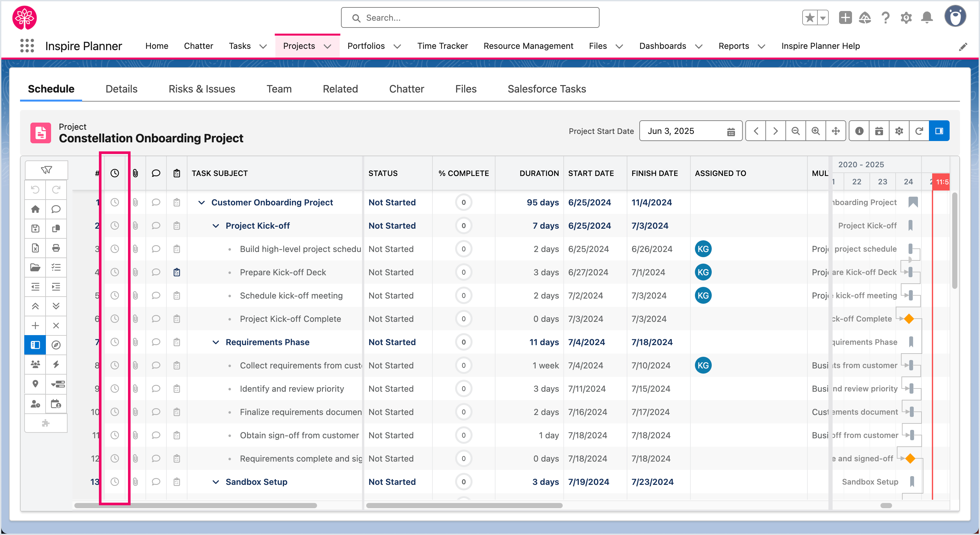This screenshot has height=535, width=980.
Task: Toggle checklist on Prepare Kick-off Deck row
Action: [x=177, y=272]
